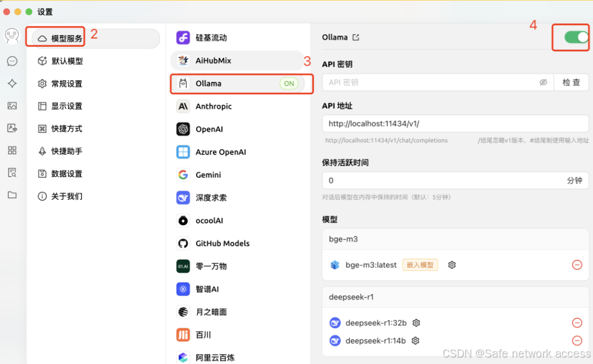Open the 常规设置 settings menu

click(96, 84)
